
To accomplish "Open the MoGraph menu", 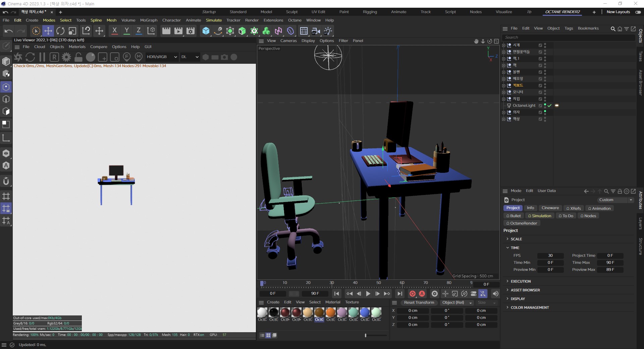I will [x=149, y=20].
